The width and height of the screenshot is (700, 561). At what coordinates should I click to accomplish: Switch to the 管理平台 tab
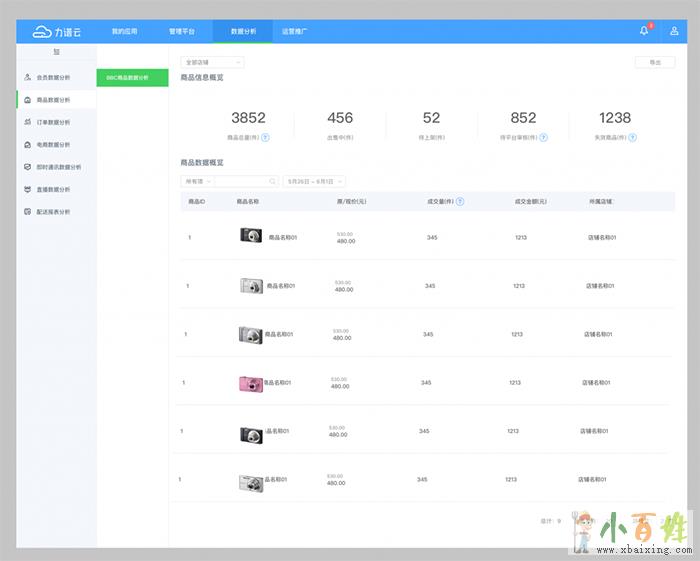tap(183, 31)
